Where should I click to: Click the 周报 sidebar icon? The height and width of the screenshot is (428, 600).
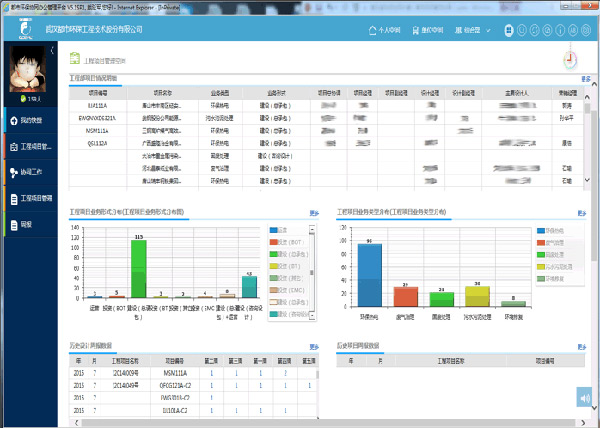pos(12,224)
